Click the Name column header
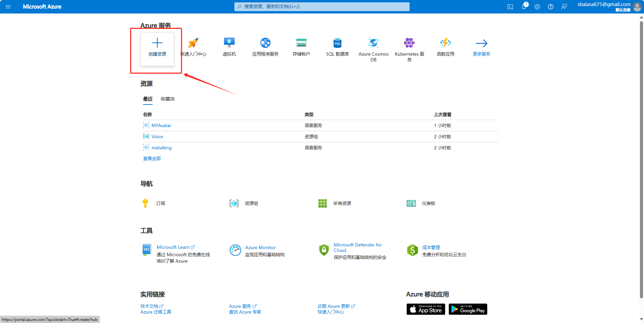644x323 pixels. [148, 115]
